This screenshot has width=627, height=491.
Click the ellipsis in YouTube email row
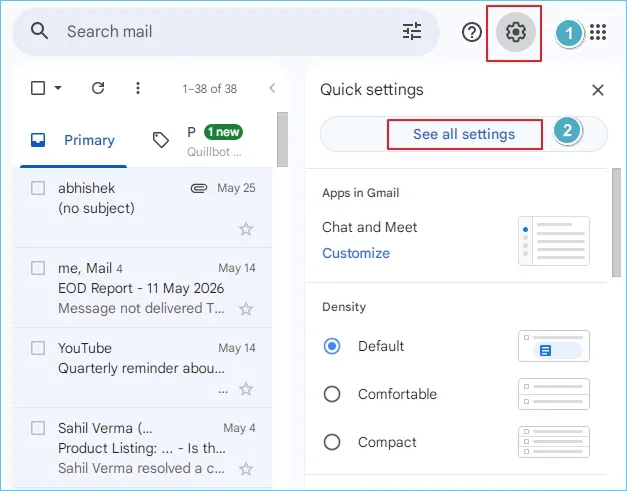[x=223, y=391]
